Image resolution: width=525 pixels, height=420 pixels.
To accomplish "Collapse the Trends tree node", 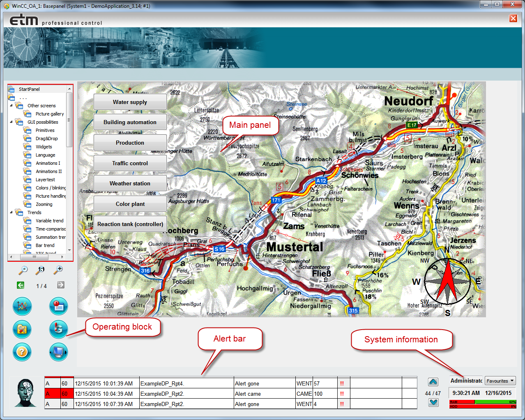I will 11,212.
